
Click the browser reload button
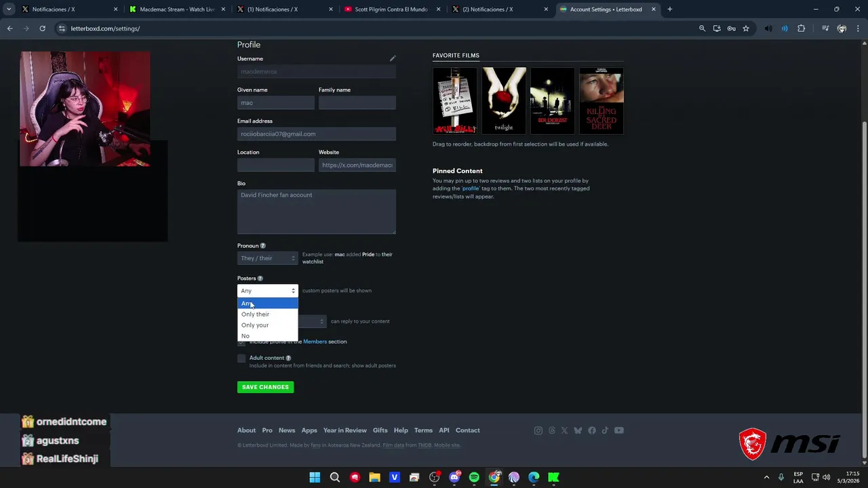[42, 28]
